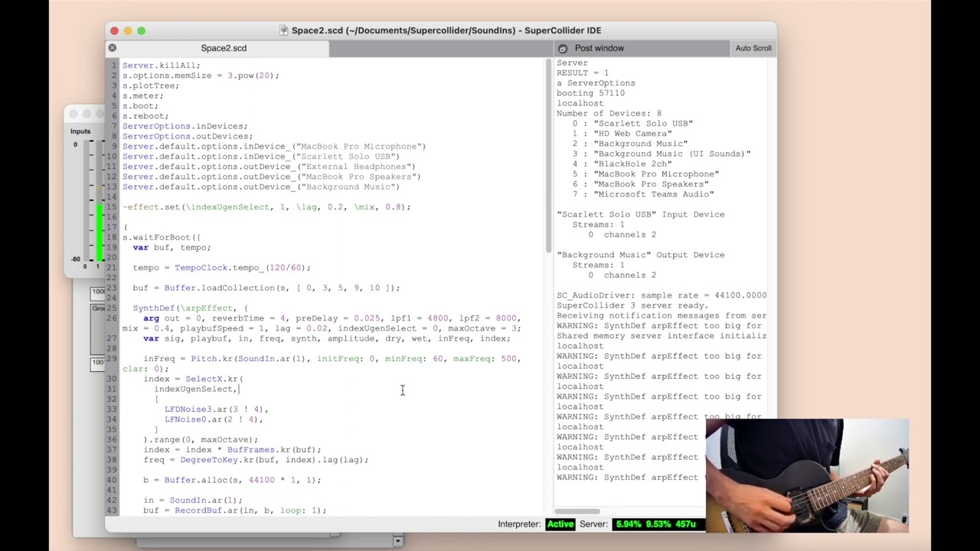
Task: Click line number 25 in the gutter
Action: click(112, 308)
